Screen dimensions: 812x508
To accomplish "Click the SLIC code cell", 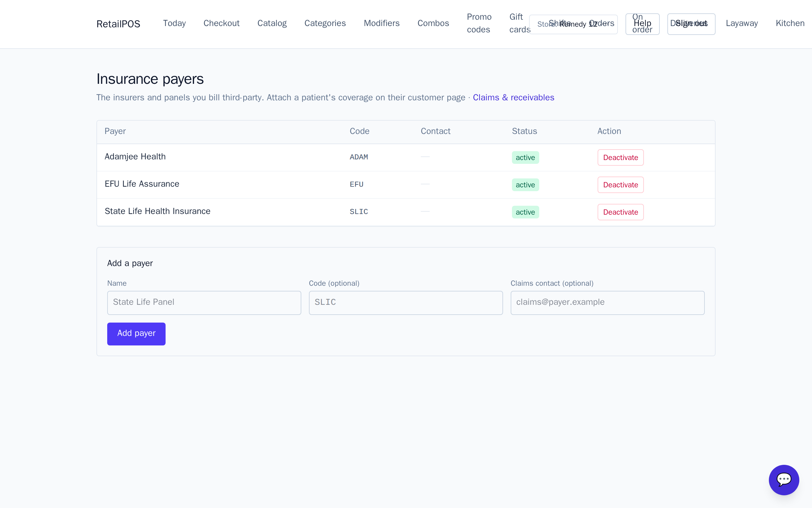I will pyautogui.click(x=359, y=212).
